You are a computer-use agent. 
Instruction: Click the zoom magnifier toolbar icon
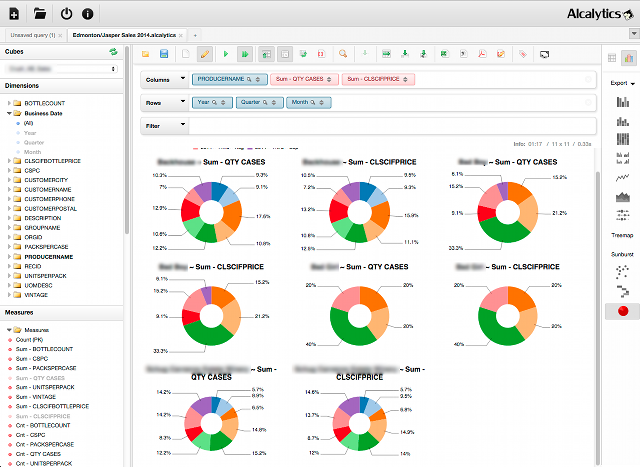tap(343, 54)
